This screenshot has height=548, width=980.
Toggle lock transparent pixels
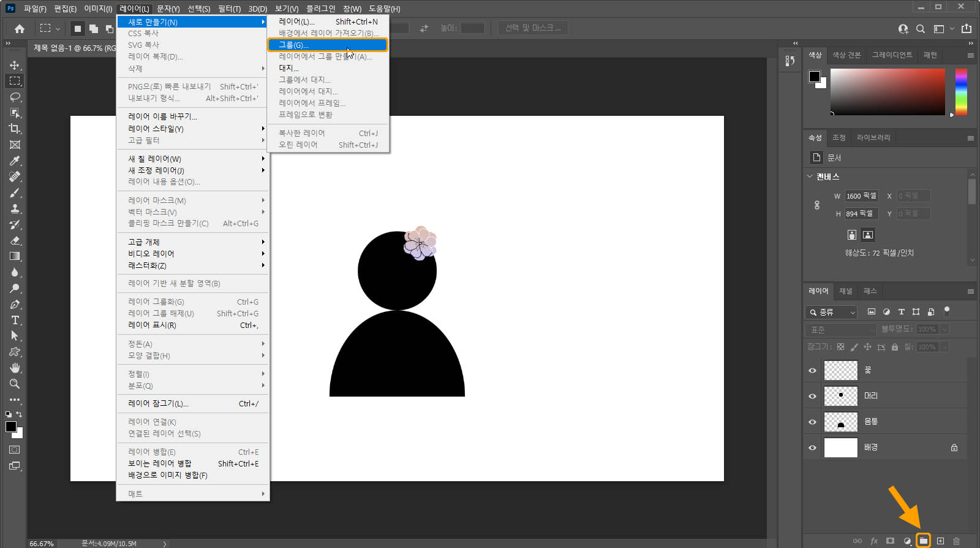coord(841,347)
